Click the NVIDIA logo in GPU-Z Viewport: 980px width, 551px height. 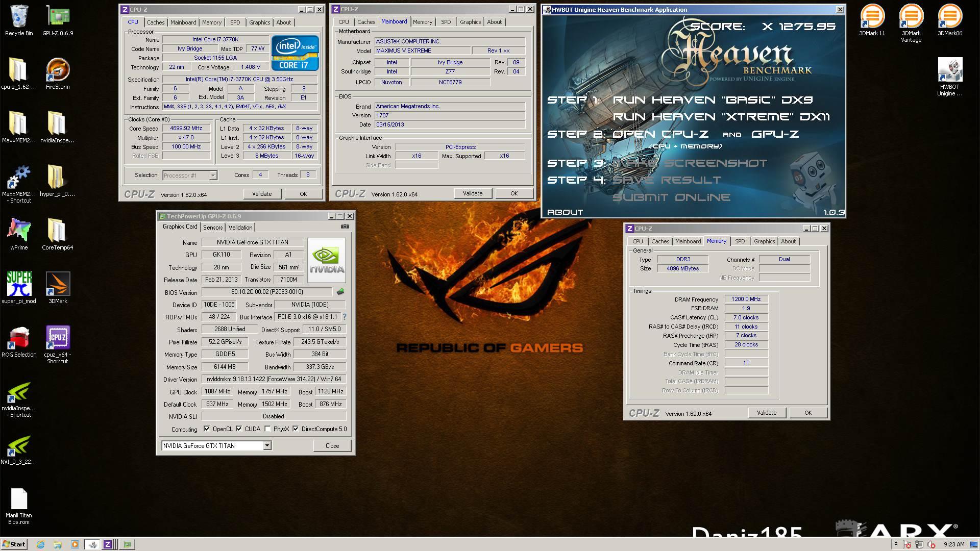click(327, 260)
